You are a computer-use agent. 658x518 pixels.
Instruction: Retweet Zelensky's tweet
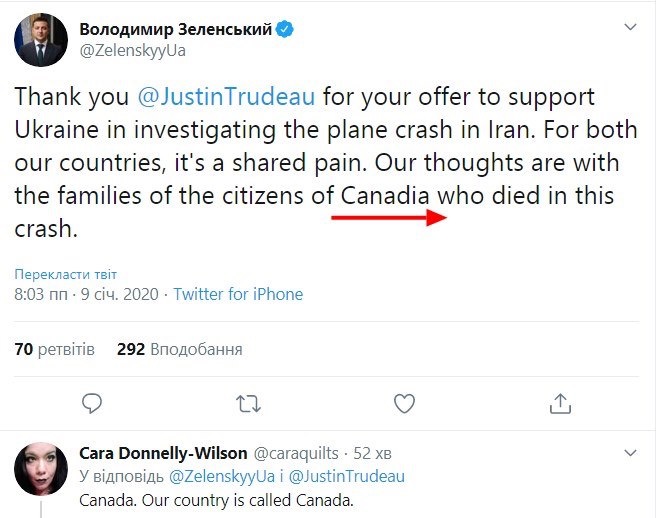coord(247,403)
